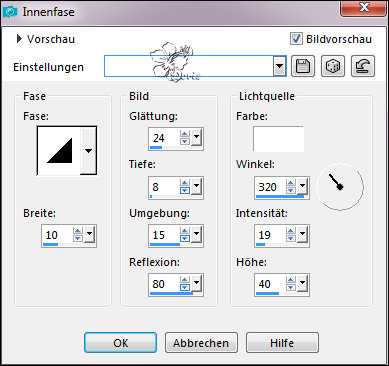Screen dimensions: 389x366
Task: Increase Tiefe value with up arrow
Action: (185, 183)
